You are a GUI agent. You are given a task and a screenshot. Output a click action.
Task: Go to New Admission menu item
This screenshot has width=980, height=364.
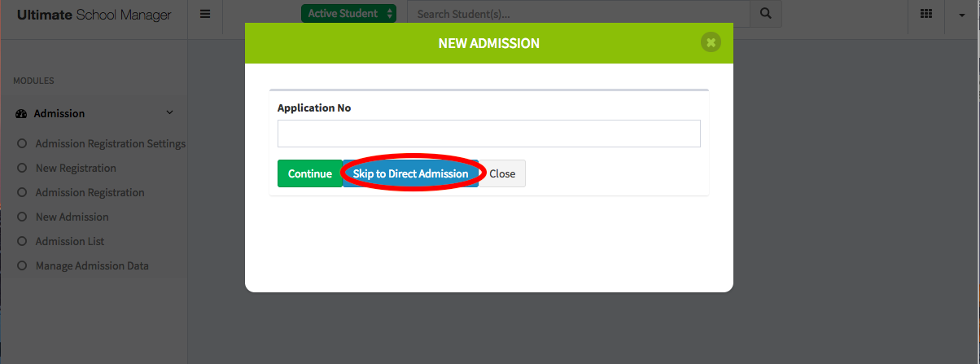pyautogui.click(x=72, y=217)
